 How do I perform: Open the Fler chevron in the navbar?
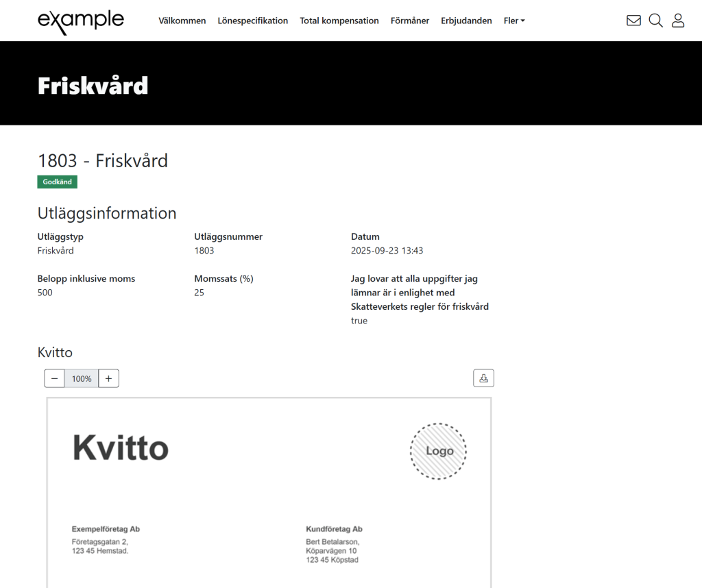click(x=524, y=21)
